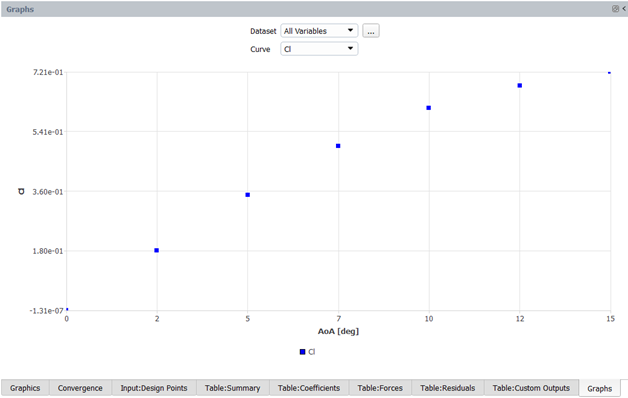
Task: Open the Dataset dropdown showing All Variables
Action: tap(319, 31)
